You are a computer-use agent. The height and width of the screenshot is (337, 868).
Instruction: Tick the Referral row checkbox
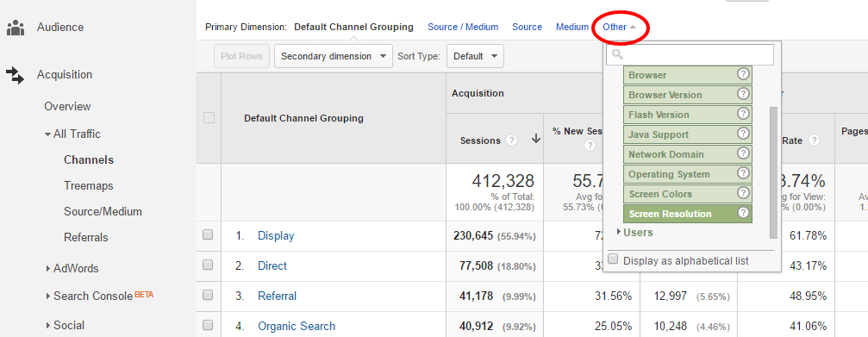pyautogui.click(x=208, y=296)
